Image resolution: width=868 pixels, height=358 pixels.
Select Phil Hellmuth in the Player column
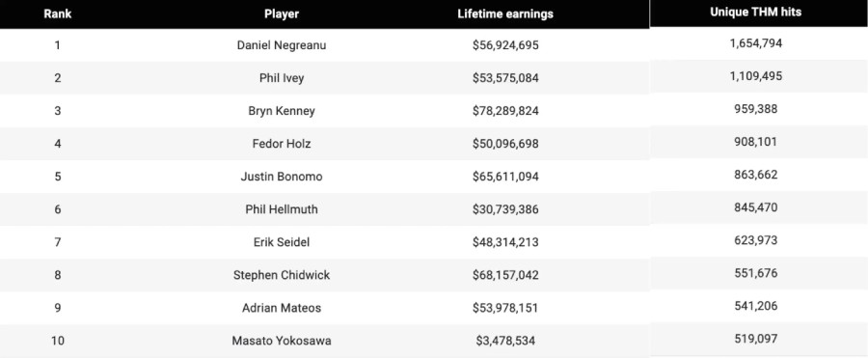coord(282,209)
